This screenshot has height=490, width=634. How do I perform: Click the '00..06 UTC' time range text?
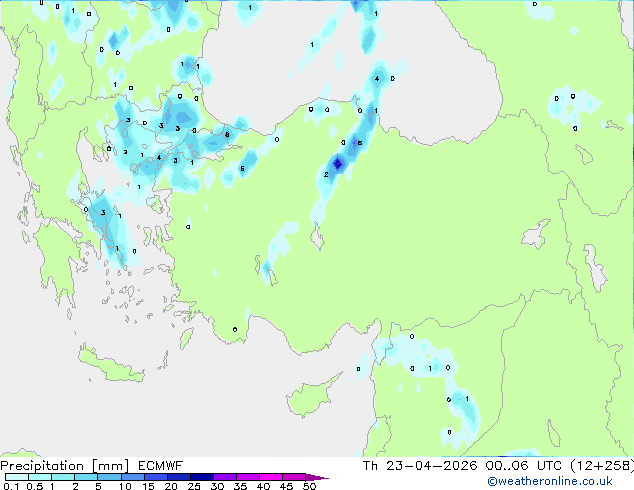pos(523,466)
